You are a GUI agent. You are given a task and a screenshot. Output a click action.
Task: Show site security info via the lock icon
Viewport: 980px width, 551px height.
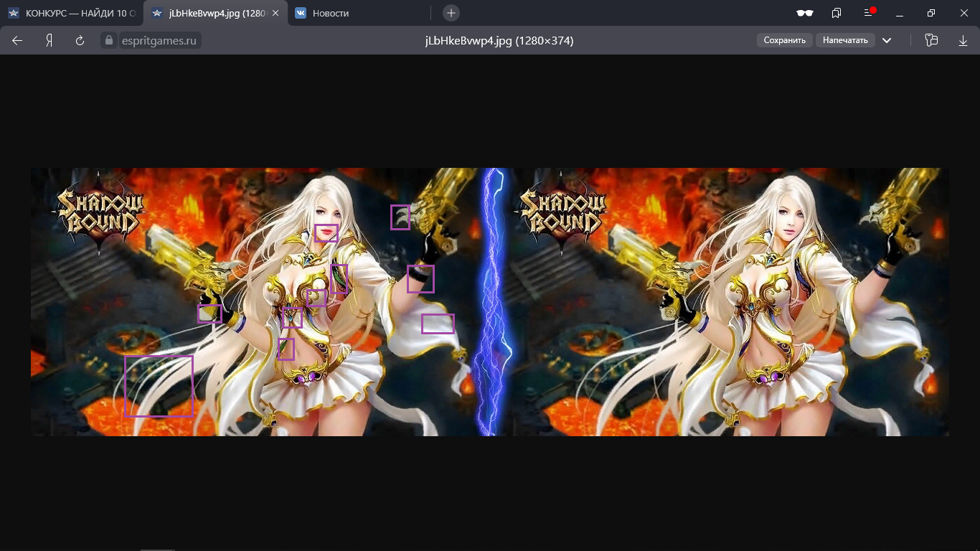click(109, 41)
